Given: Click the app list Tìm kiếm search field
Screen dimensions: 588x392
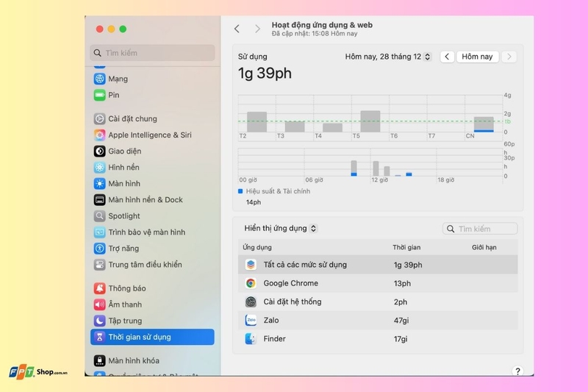Looking at the screenshot, I should 480,229.
